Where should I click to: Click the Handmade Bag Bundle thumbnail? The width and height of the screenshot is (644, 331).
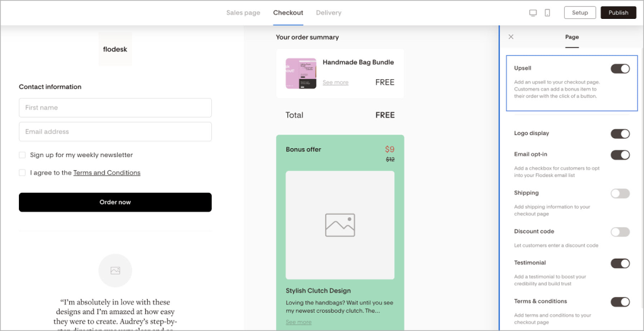[301, 73]
